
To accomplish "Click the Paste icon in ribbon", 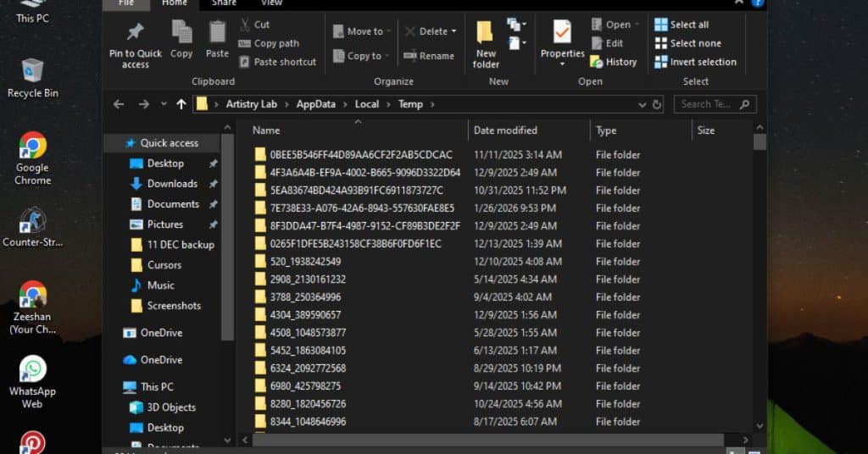I will point(217,32).
